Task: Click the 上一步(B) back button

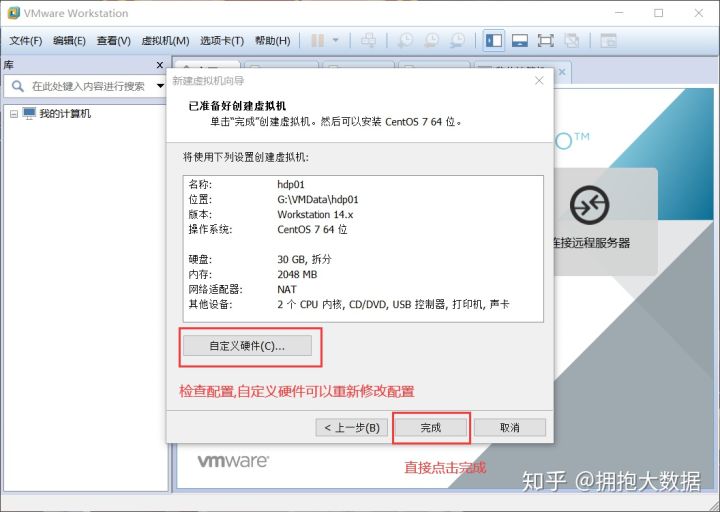Action: click(x=352, y=428)
